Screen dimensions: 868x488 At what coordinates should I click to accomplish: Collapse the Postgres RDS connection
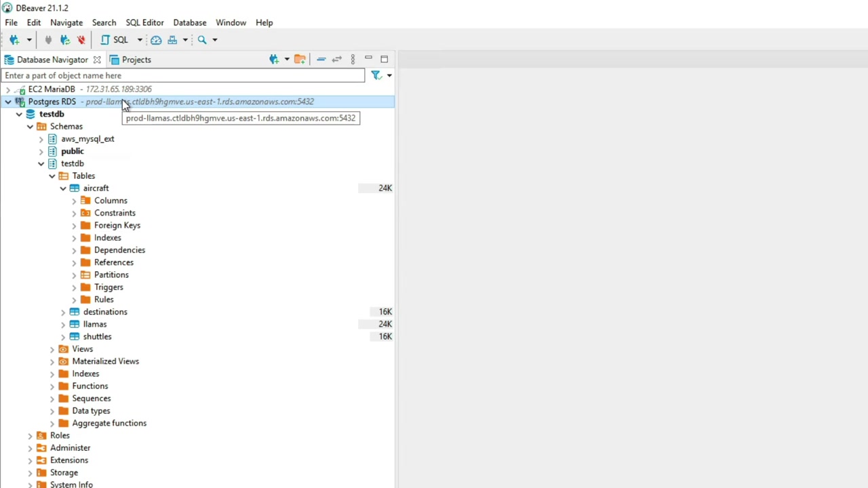(7, 102)
